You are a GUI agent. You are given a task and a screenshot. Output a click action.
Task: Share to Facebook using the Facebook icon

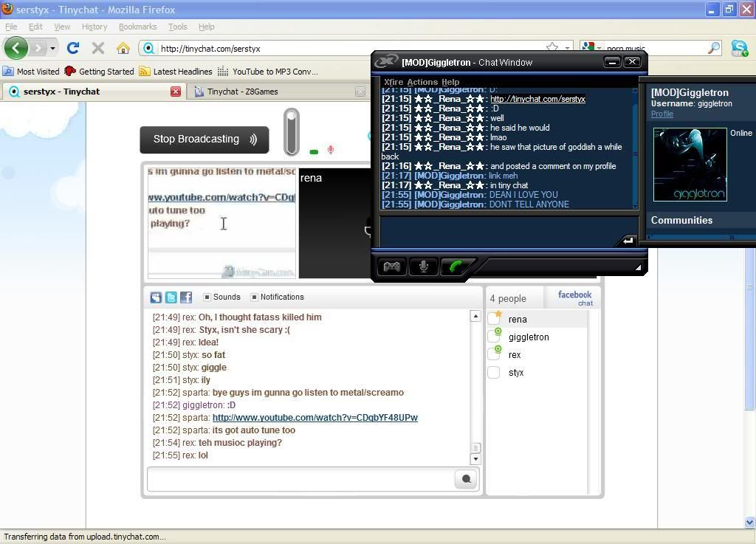186,297
